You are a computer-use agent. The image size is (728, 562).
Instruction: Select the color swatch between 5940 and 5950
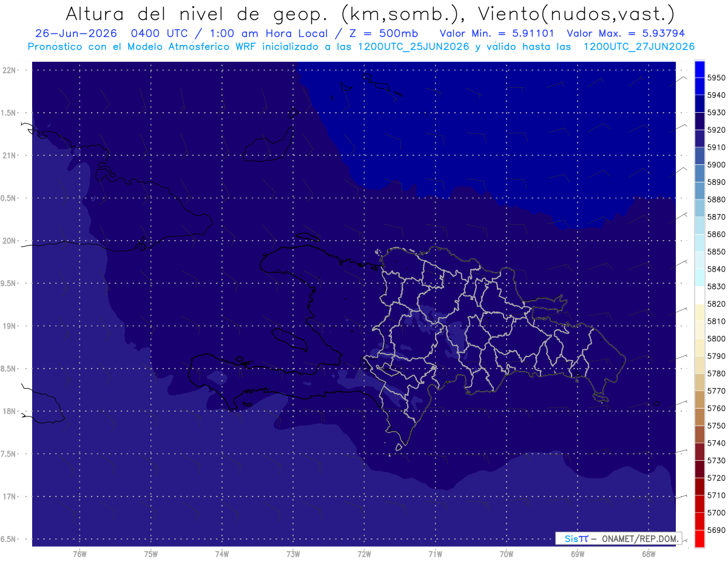point(699,87)
